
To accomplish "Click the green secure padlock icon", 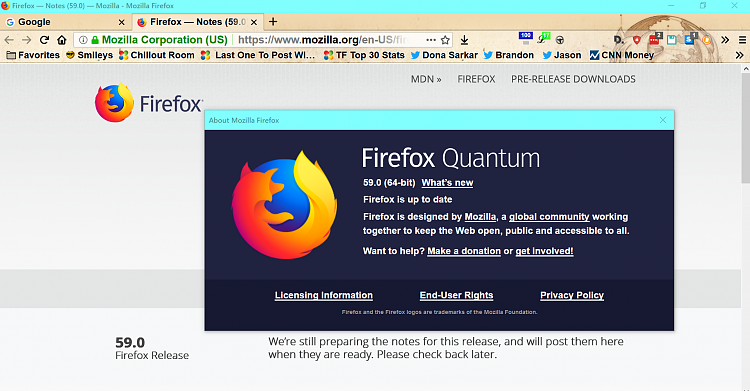I will [95, 40].
